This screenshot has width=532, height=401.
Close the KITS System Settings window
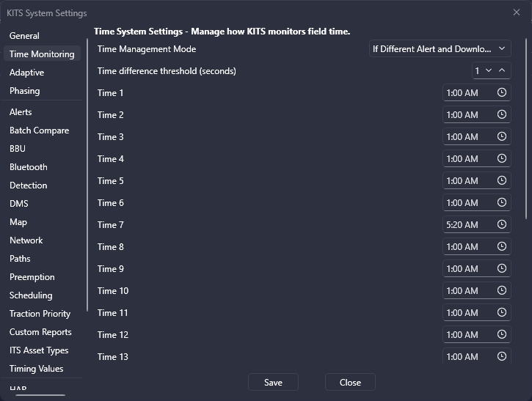tap(517, 12)
